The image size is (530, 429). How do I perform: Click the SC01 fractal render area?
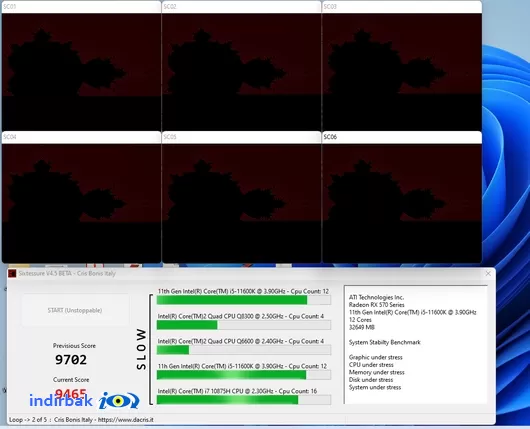81,72
